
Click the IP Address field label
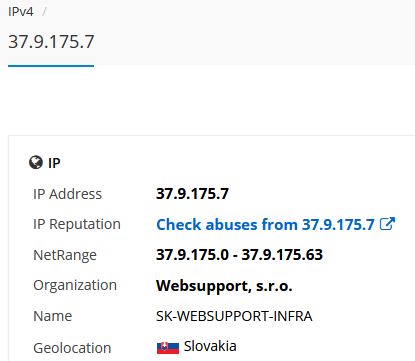[67, 194]
